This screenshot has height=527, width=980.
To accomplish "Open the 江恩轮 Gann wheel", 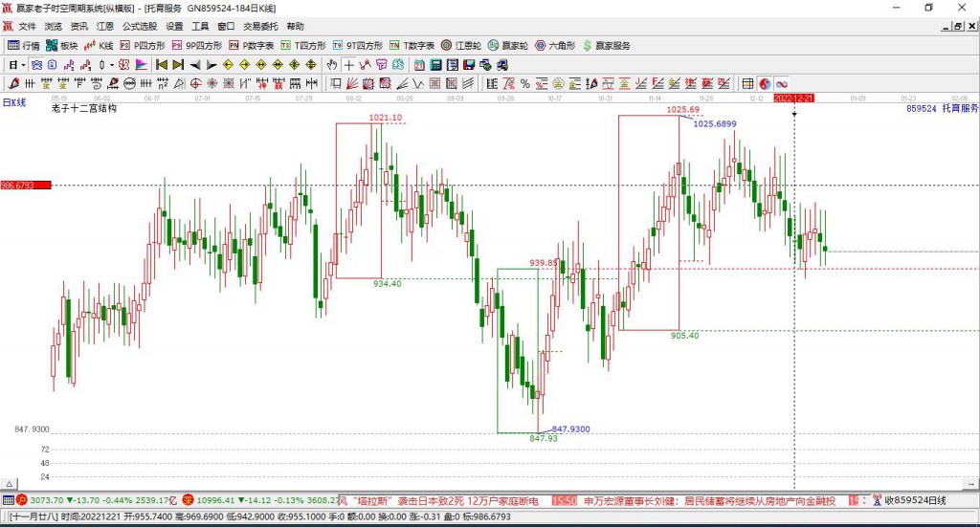I will pos(460,46).
